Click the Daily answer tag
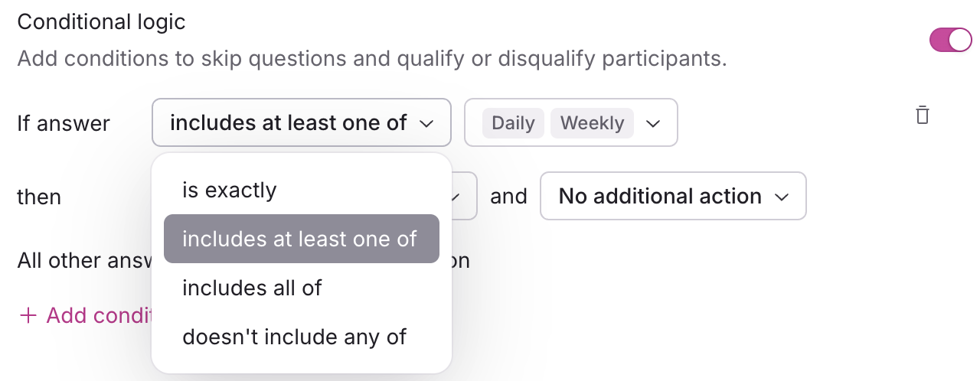 pyautogui.click(x=513, y=123)
